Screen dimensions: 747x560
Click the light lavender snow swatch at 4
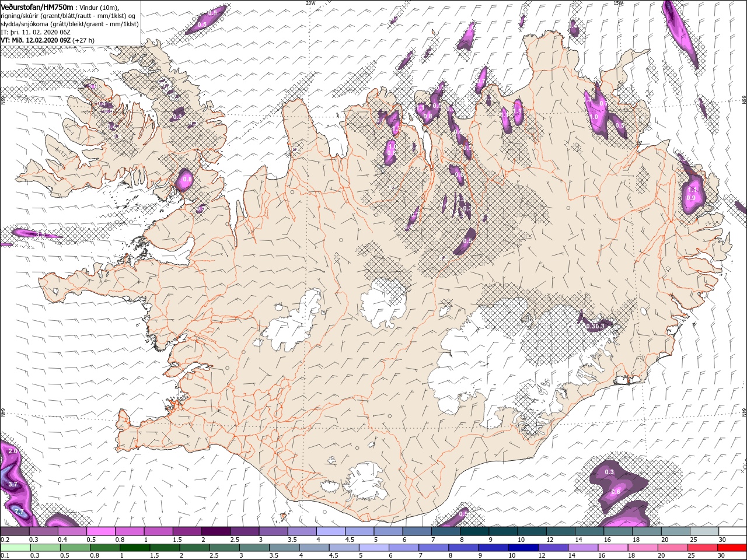point(330,531)
